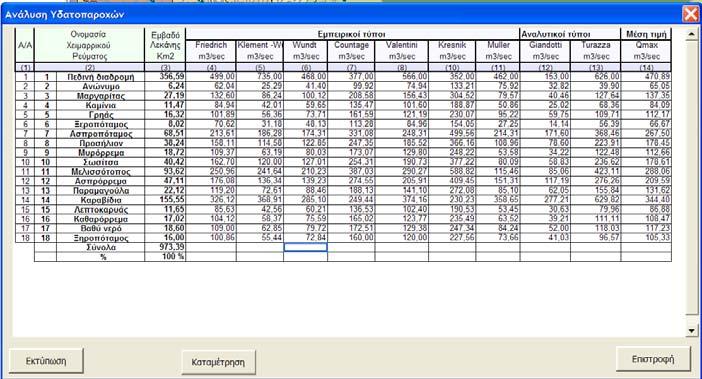This screenshot has width=702, height=379.
Task: Click the Giandotti value 277,21
Action: (x=556, y=200)
